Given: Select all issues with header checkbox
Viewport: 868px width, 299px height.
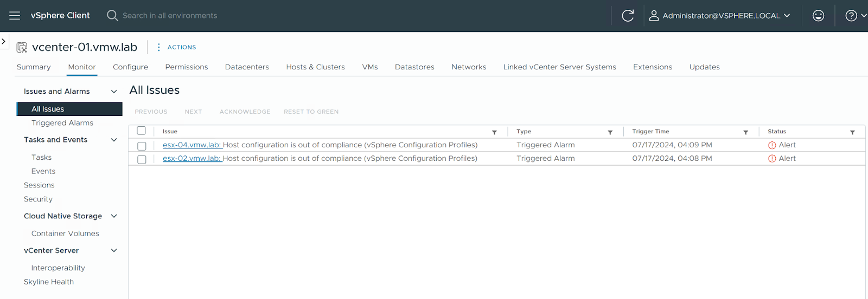Looking at the screenshot, I should click(142, 131).
